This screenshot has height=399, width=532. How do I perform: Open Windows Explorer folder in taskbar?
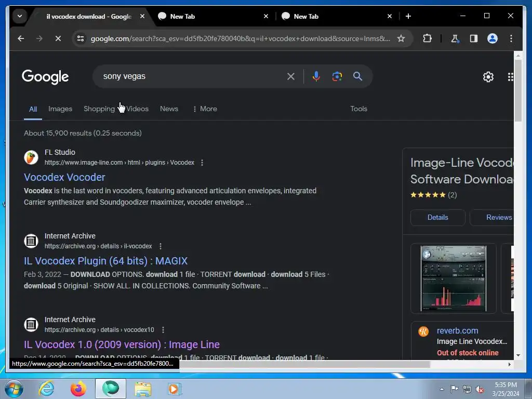coord(143,389)
